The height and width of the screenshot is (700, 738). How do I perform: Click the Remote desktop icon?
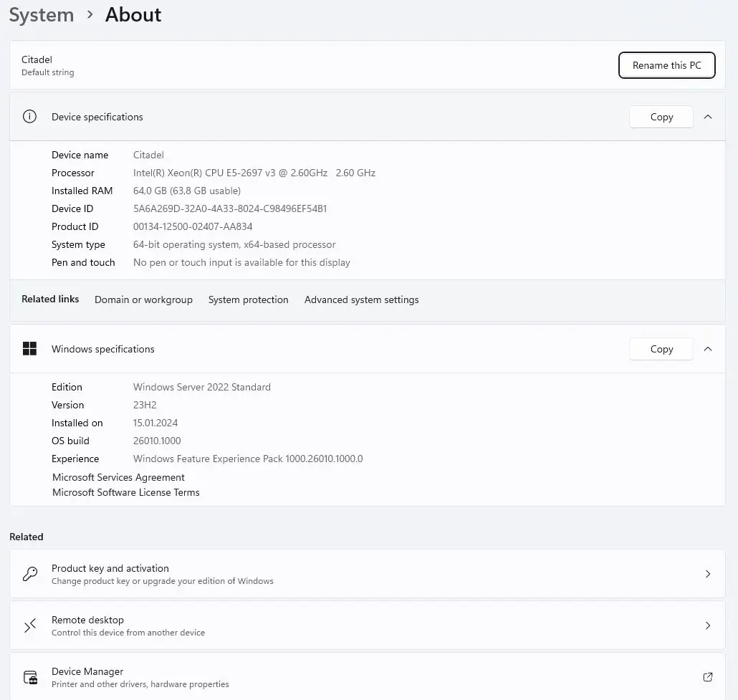point(30,625)
